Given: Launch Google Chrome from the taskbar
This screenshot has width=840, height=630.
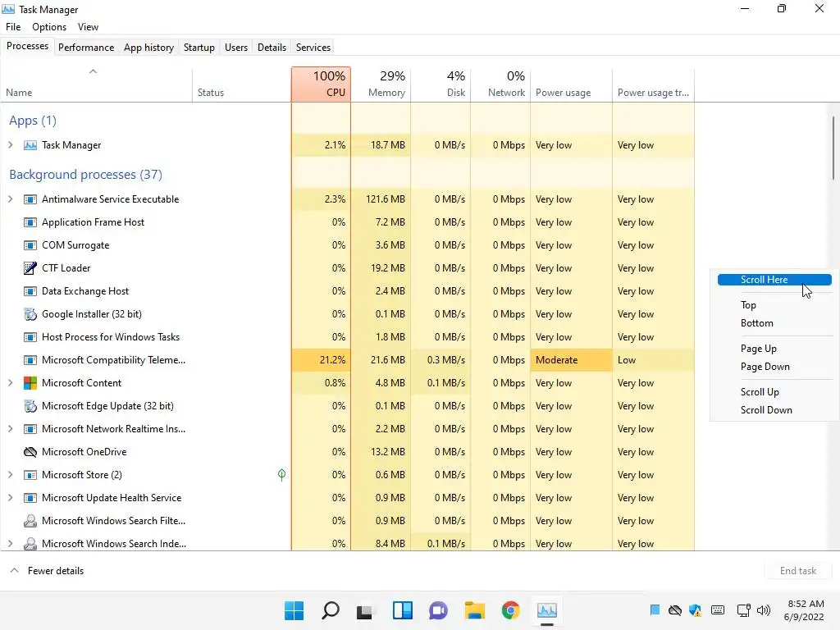Looking at the screenshot, I should [510, 610].
